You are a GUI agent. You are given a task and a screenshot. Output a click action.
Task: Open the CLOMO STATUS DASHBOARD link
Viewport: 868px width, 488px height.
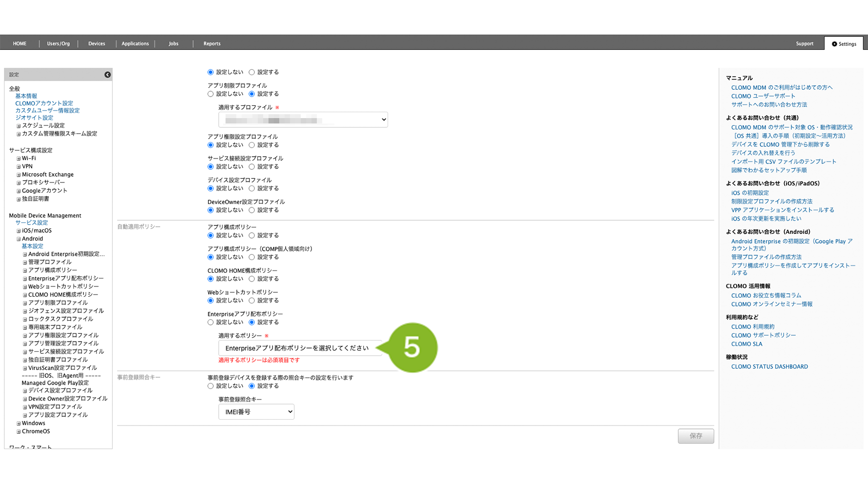[769, 367]
